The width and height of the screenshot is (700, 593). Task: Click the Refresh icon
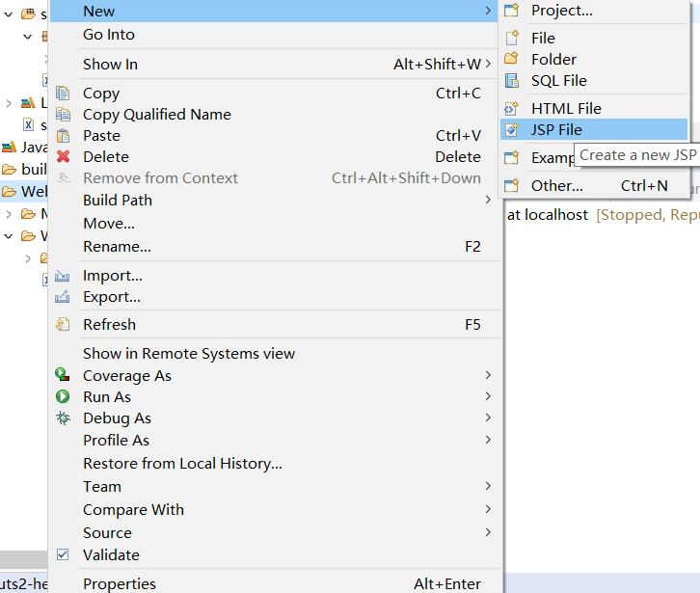(x=63, y=324)
